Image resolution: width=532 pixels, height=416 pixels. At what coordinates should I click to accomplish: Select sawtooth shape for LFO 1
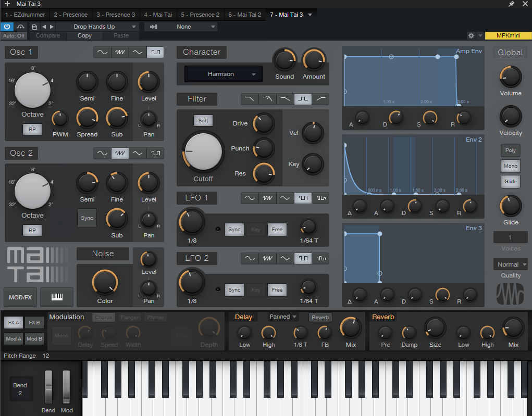[267, 198]
